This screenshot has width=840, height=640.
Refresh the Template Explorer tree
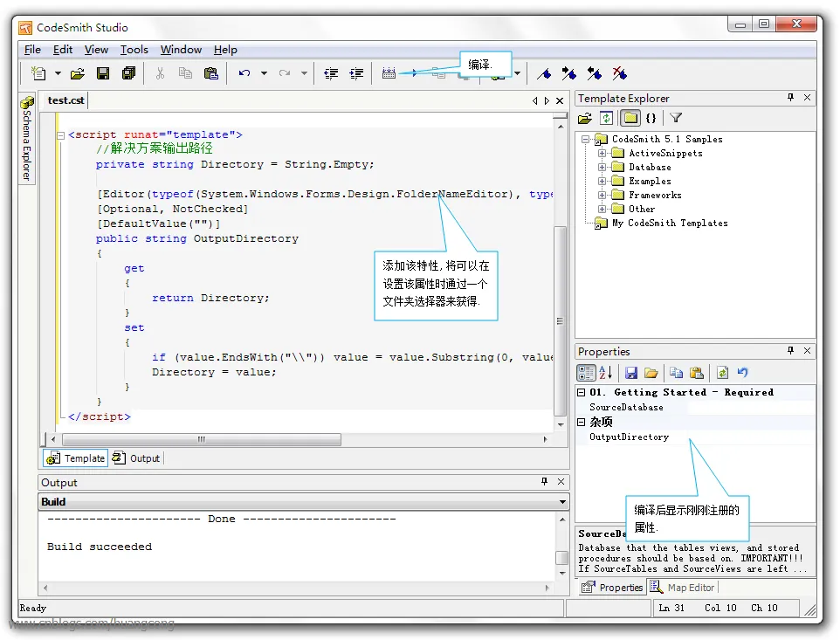pyautogui.click(x=607, y=118)
